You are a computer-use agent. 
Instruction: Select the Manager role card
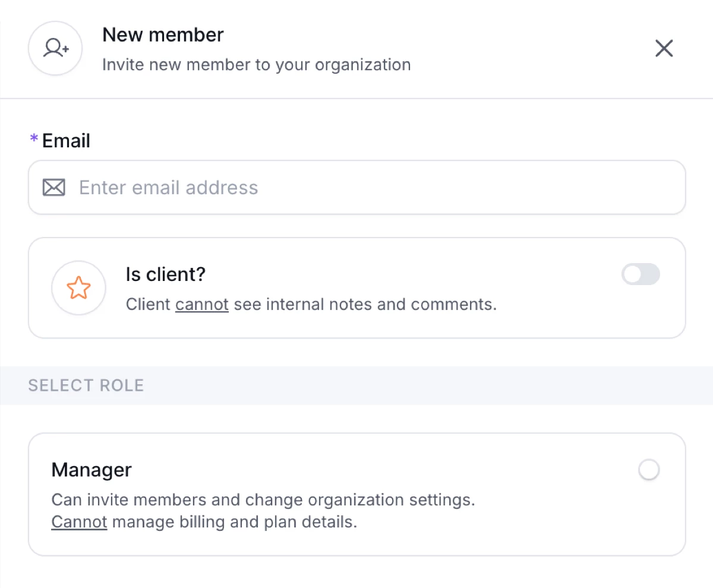356,494
